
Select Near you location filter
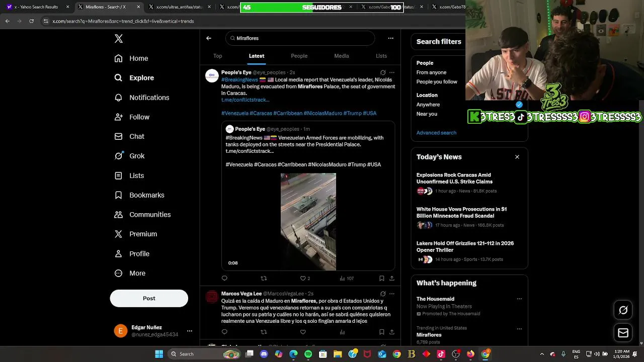coord(427,114)
